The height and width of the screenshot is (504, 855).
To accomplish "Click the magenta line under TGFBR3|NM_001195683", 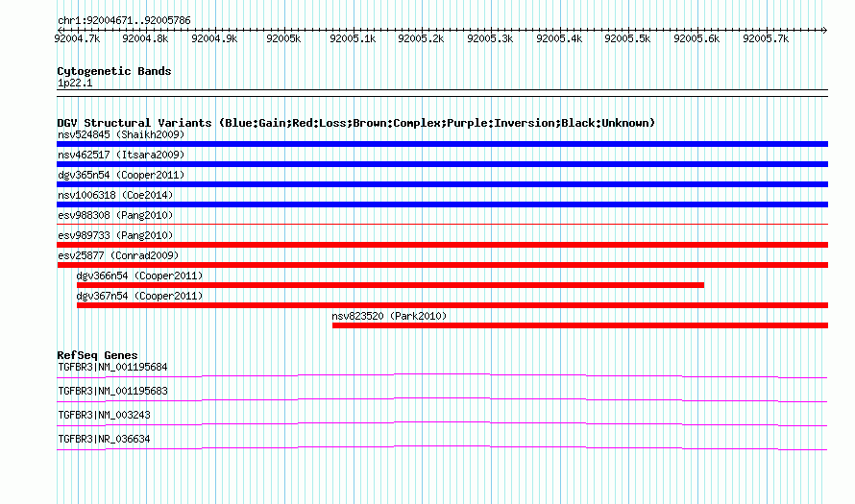I will pos(442,399).
